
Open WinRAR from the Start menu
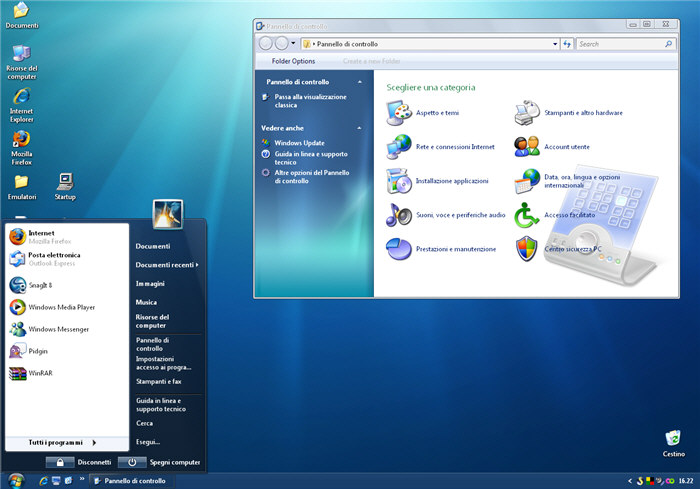pyautogui.click(x=67, y=373)
